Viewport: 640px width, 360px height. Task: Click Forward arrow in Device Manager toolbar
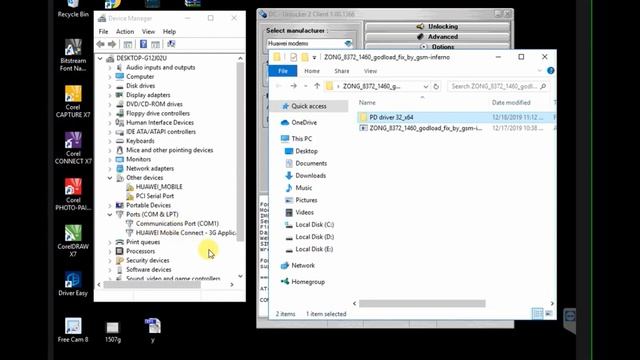(x=112, y=44)
